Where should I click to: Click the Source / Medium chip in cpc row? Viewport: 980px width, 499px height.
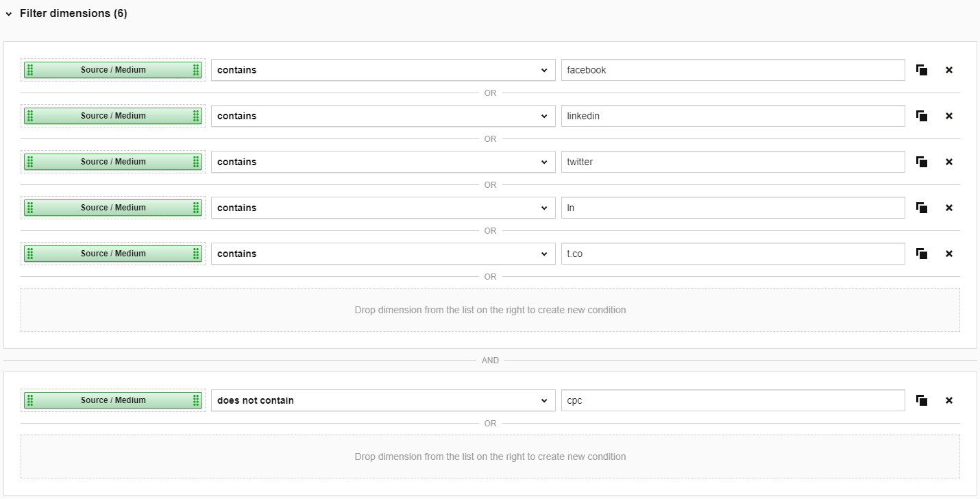point(113,400)
